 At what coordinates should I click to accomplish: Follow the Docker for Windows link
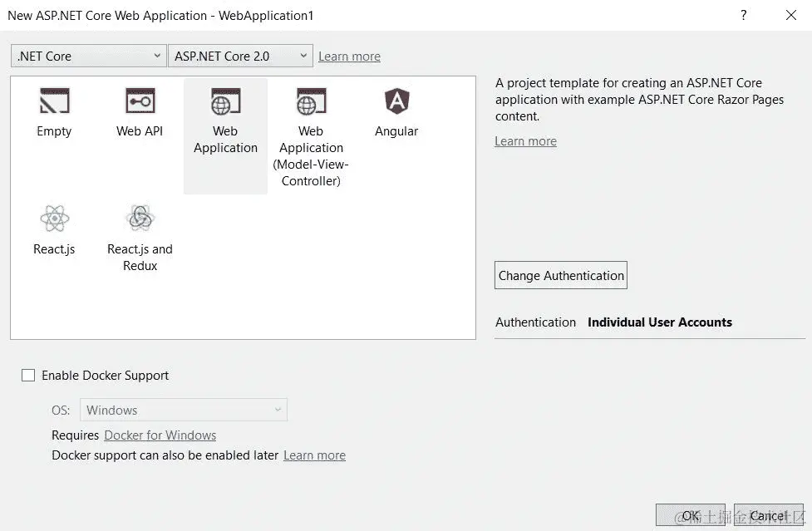coord(160,435)
